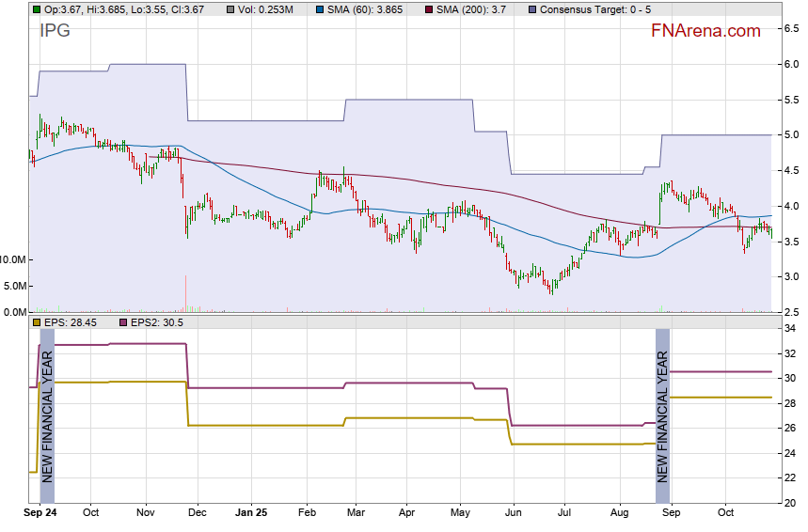
Task: Click the 10.0M volume axis label
Action: [x=14, y=259]
